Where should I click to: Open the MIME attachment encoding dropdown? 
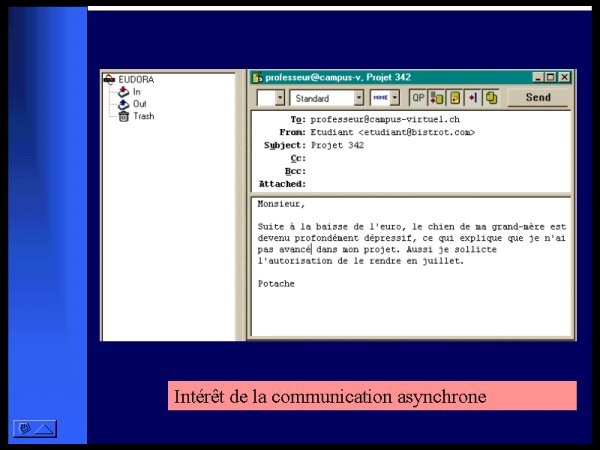click(395, 98)
